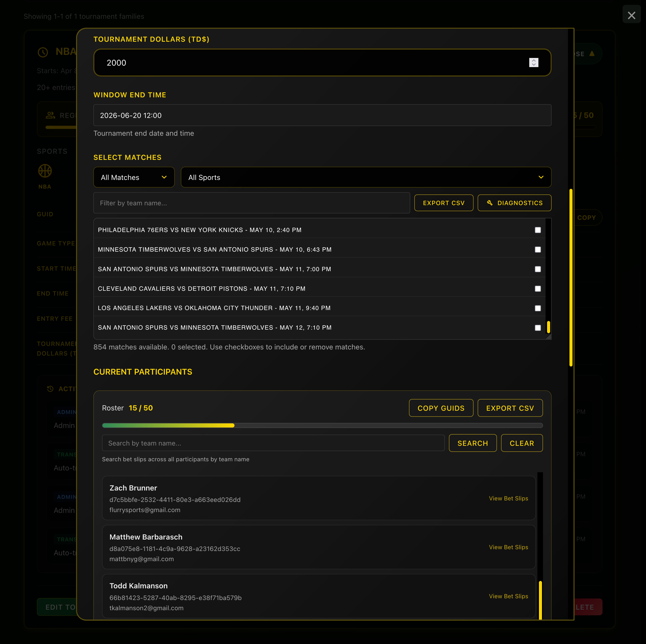Image resolution: width=646 pixels, height=644 pixels.
Task: Click the tkalmanson2@gmail.com email
Action: 146,608
